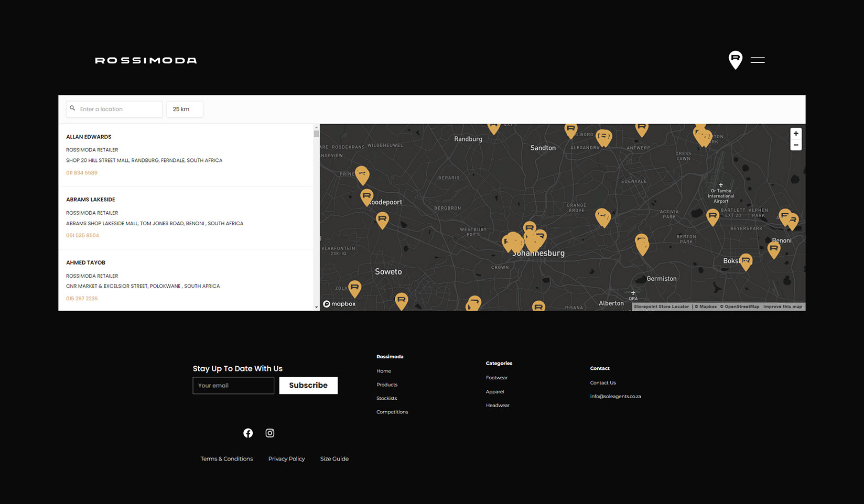Call Allan Edwards at 011 834 5589
The image size is (864, 504).
click(82, 173)
